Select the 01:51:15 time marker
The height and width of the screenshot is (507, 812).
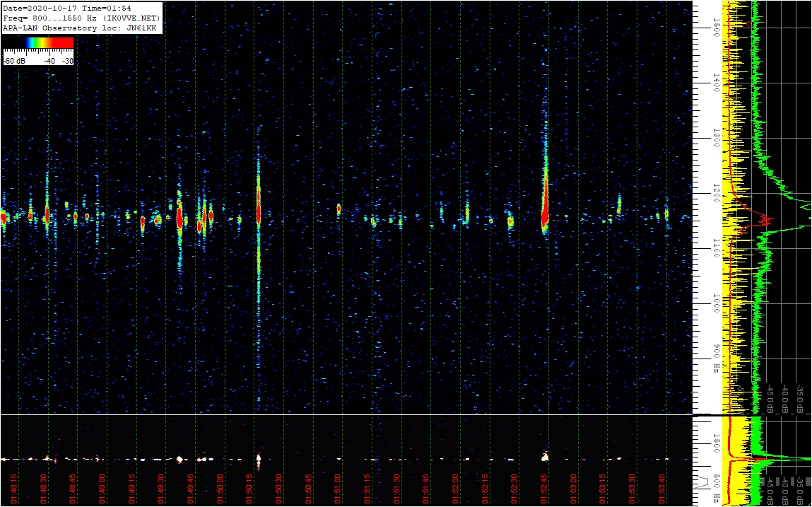click(368, 490)
